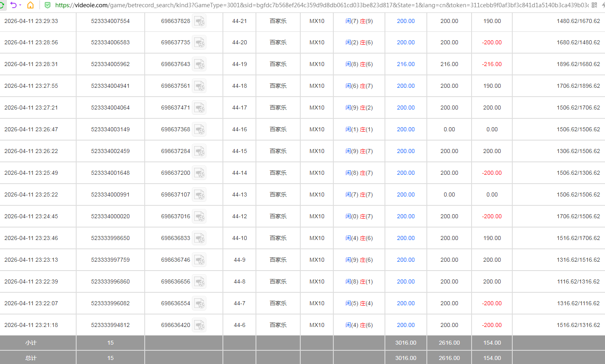
Task: Click the 总计 grand total row label
Action: tap(31, 358)
